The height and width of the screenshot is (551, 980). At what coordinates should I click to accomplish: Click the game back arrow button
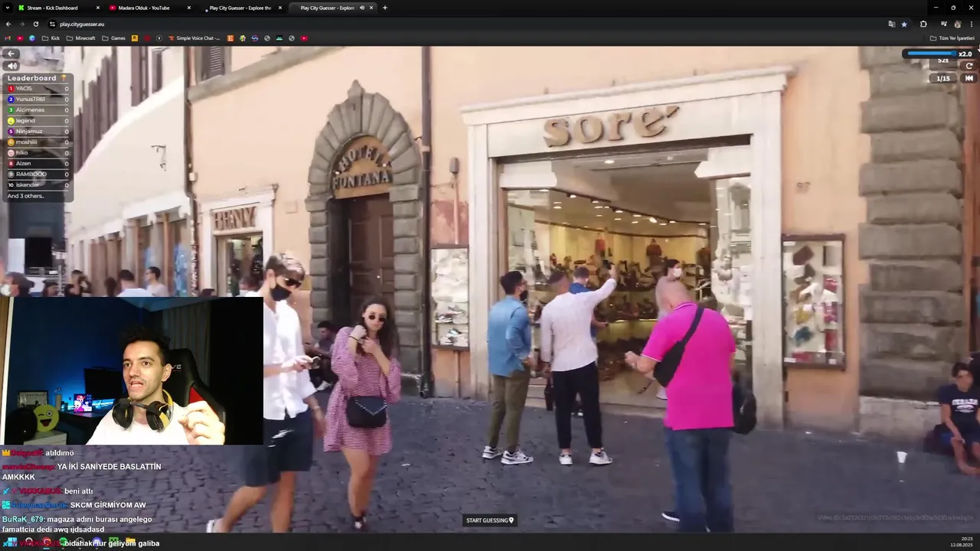tap(11, 54)
